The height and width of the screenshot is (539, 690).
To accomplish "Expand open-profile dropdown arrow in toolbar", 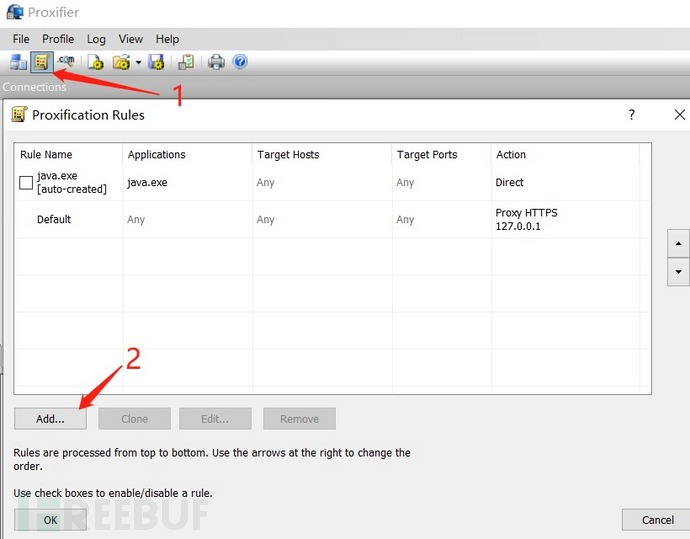I will (138, 62).
